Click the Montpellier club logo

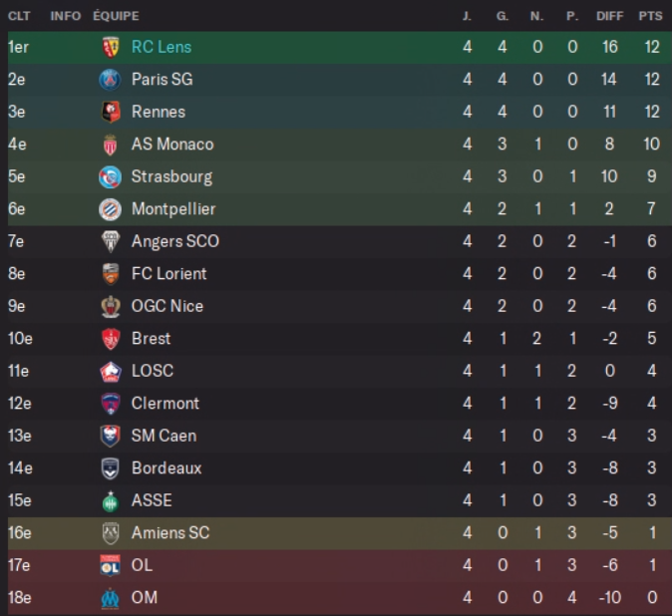coord(110,209)
